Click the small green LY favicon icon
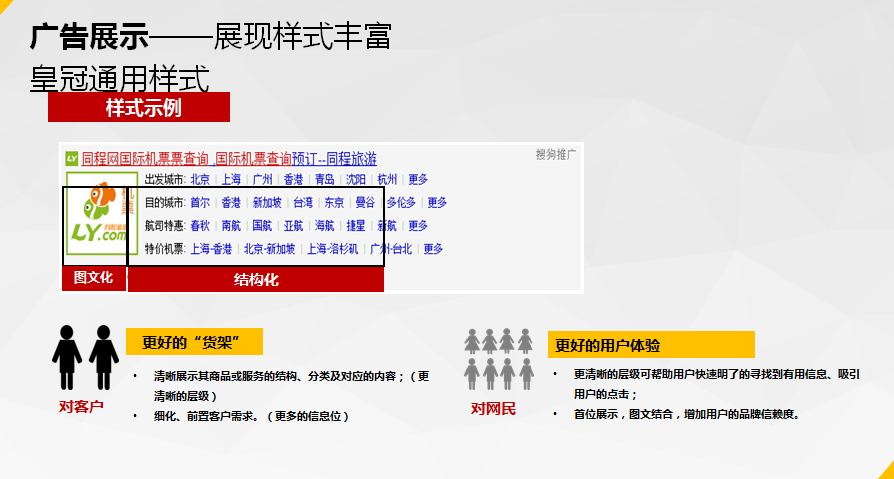Viewport: 894px width, 479px height. (x=71, y=158)
